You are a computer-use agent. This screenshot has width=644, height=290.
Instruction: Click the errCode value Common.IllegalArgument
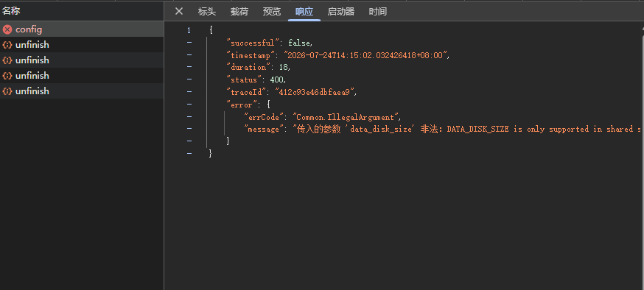pos(346,117)
